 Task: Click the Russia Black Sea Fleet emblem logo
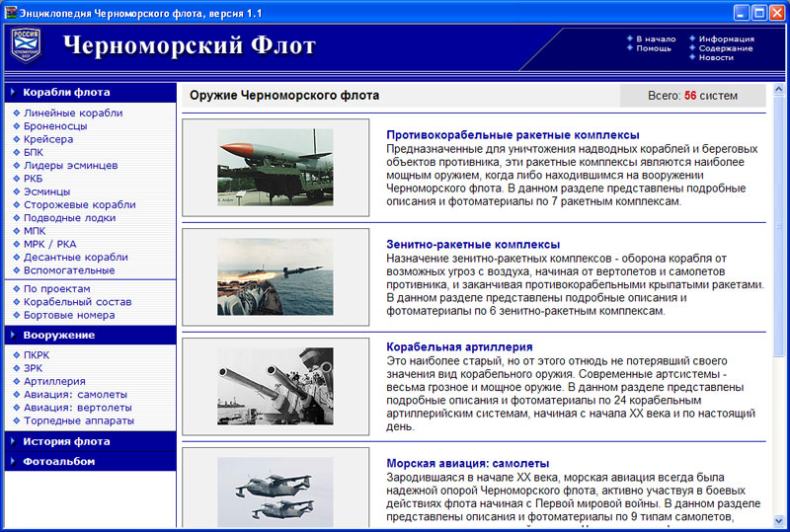[x=26, y=46]
